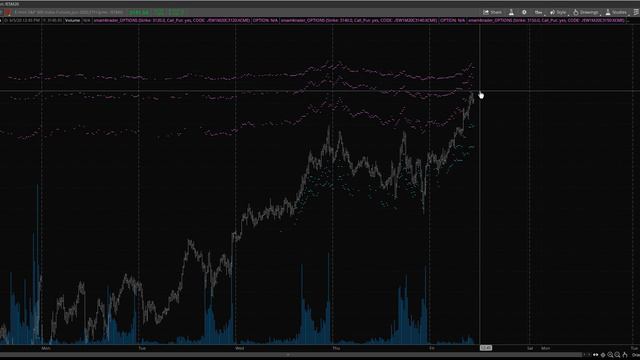
Task: Click the horizontal chart scrollbar at bottom
Action: 291,355
